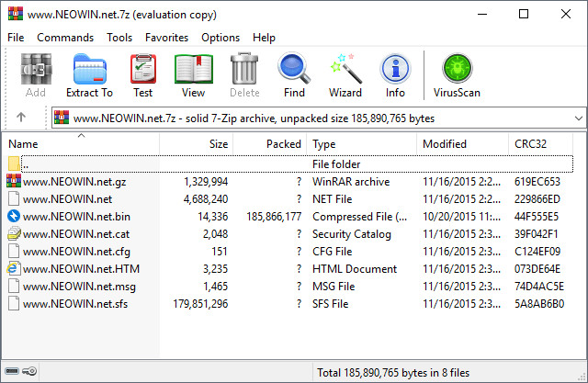Click the HTML Document type cell
Viewport: 588px width, 383px height.
(x=355, y=269)
